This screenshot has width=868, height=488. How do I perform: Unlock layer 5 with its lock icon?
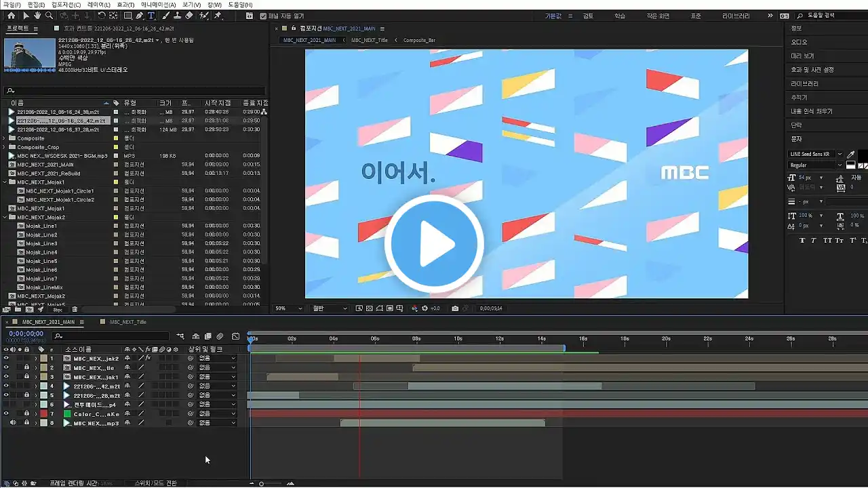(26, 395)
